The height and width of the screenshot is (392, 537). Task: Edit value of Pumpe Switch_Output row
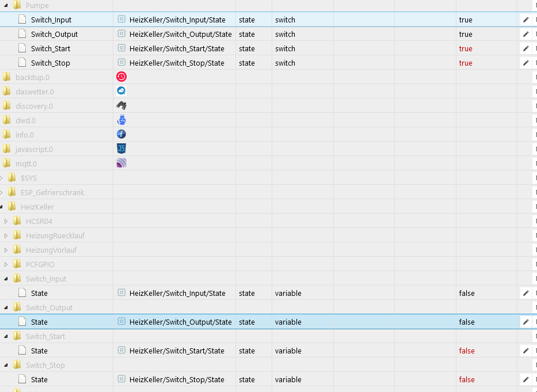(x=525, y=35)
